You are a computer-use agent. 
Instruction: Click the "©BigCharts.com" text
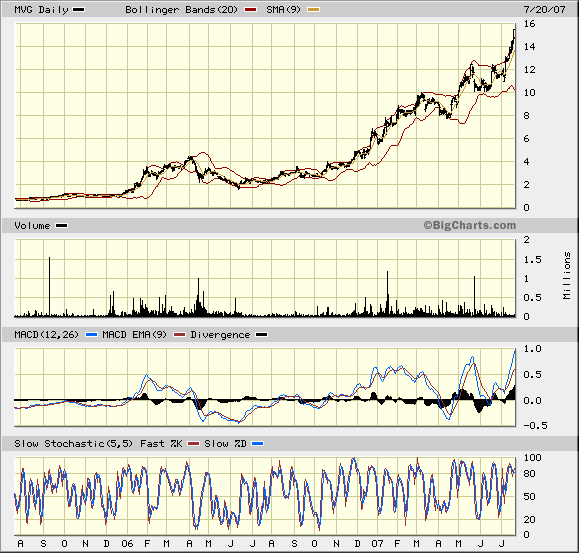point(469,225)
